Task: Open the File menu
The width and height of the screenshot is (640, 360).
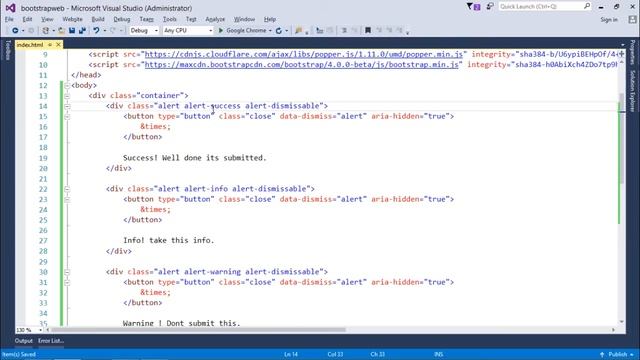Action: click(9, 19)
